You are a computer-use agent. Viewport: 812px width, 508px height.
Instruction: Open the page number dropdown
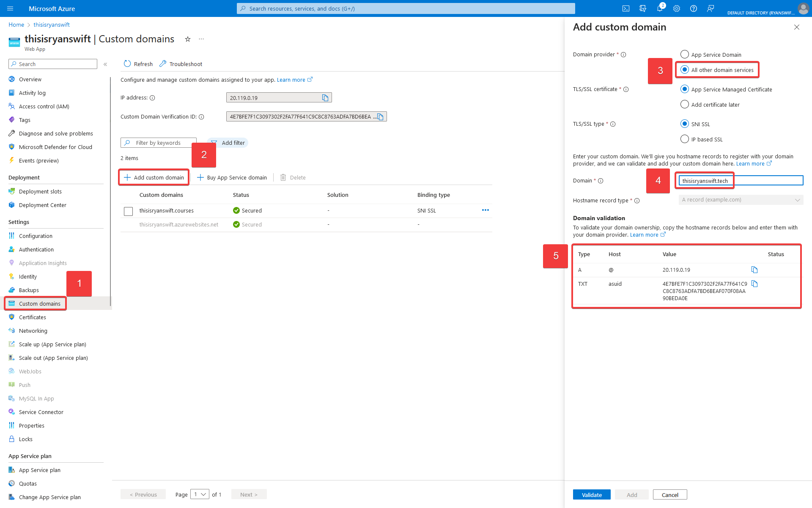tap(200, 494)
